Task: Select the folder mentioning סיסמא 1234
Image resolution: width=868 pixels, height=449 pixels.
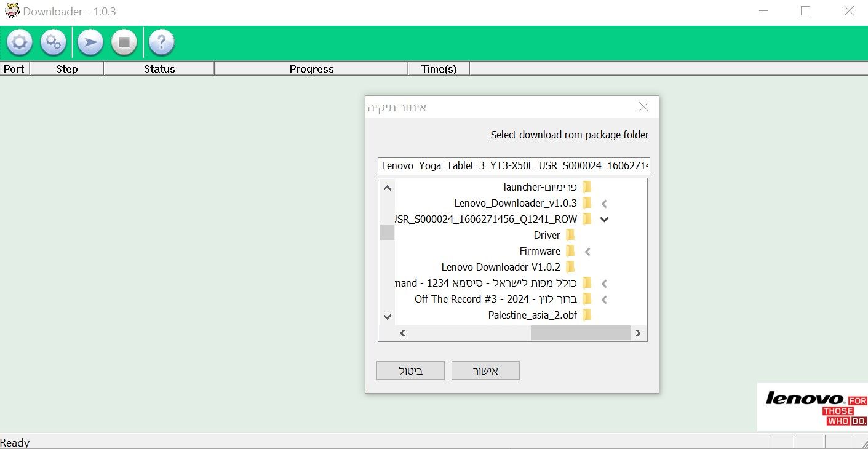Action: click(486, 283)
